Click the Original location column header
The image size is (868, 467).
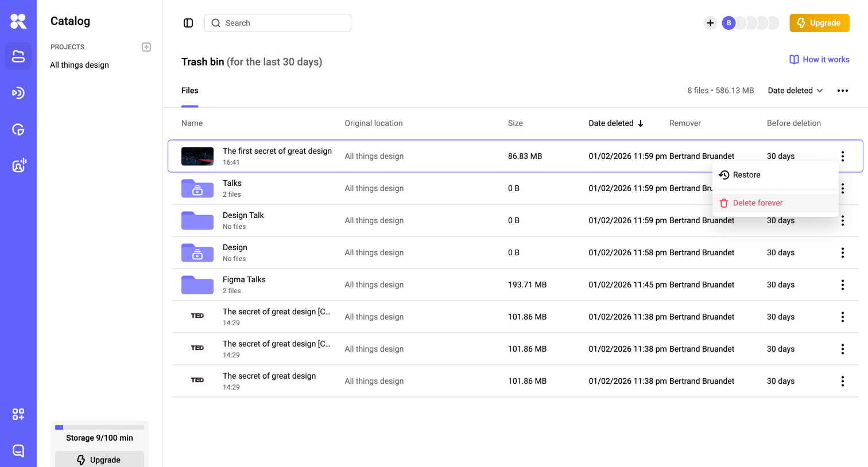tap(374, 123)
